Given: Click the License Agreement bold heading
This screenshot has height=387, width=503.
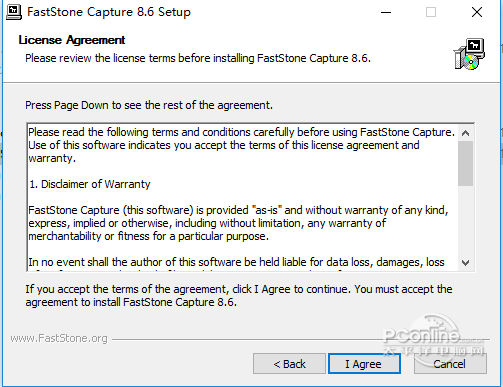Looking at the screenshot, I should (72, 40).
